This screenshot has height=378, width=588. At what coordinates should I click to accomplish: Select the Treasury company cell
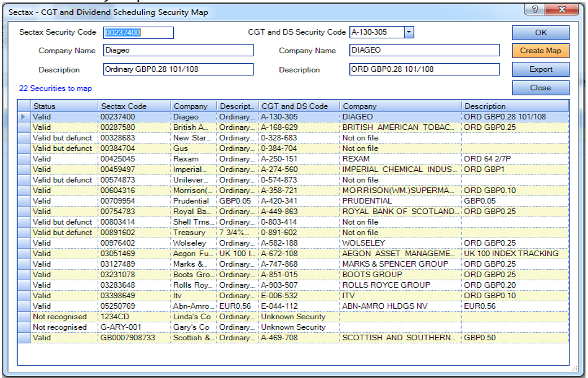point(194,233)
